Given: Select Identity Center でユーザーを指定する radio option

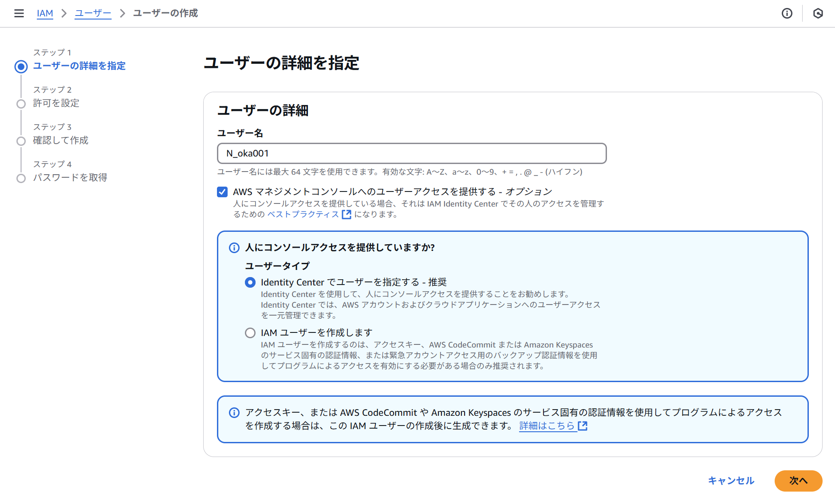Looking at the screenshot, I should pos(250,282).
